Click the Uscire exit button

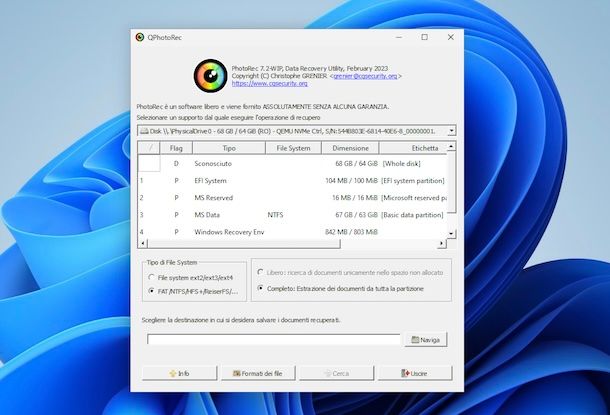pyautogui.click(x=415, y=373)
